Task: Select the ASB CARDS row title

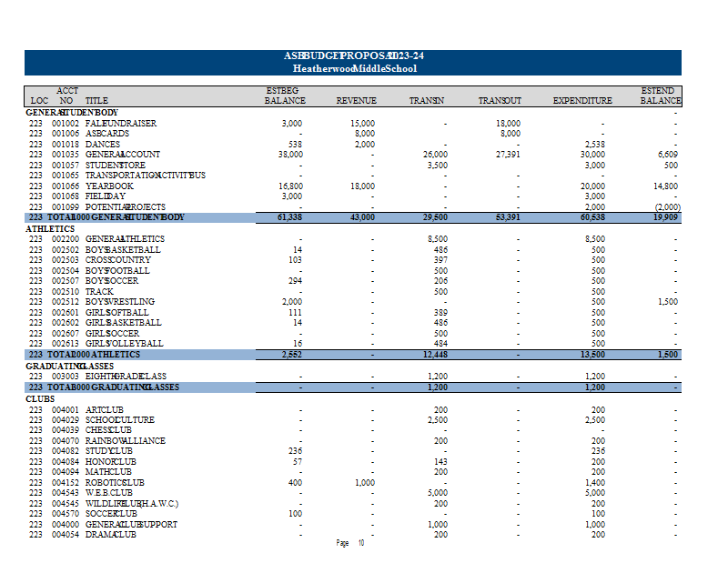Action: pos(107,134)
